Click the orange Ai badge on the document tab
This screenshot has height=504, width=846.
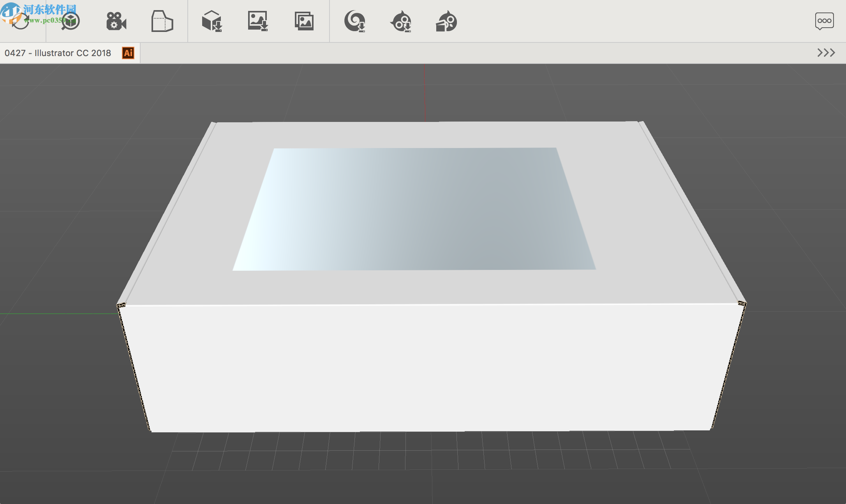pos(127,53)
